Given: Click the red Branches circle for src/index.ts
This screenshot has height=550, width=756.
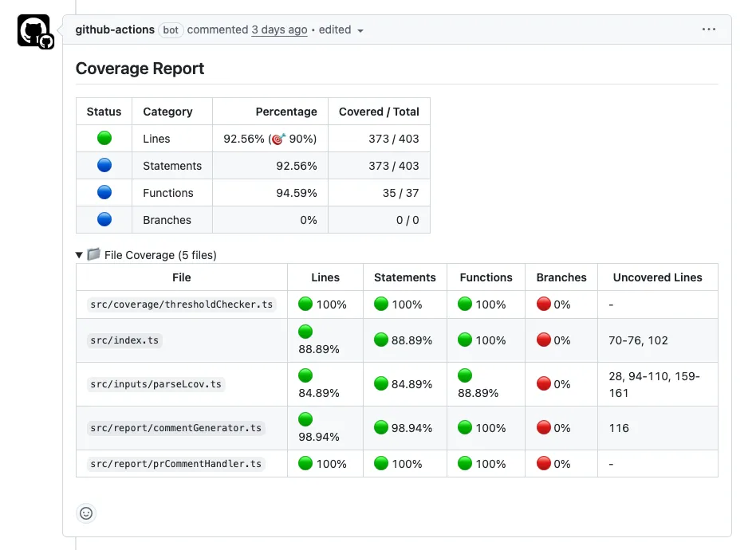Looking at the screenshot, I should click(x=544, y=340).
